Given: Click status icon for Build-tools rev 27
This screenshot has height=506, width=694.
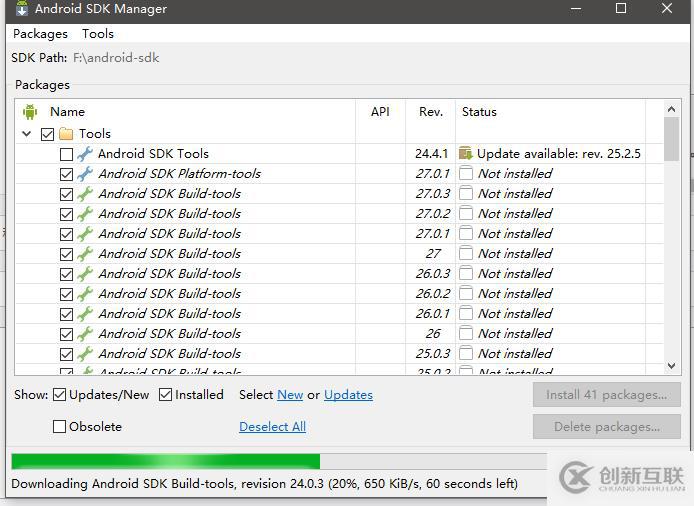Looking at the screenshot, I should coord(466,253).
